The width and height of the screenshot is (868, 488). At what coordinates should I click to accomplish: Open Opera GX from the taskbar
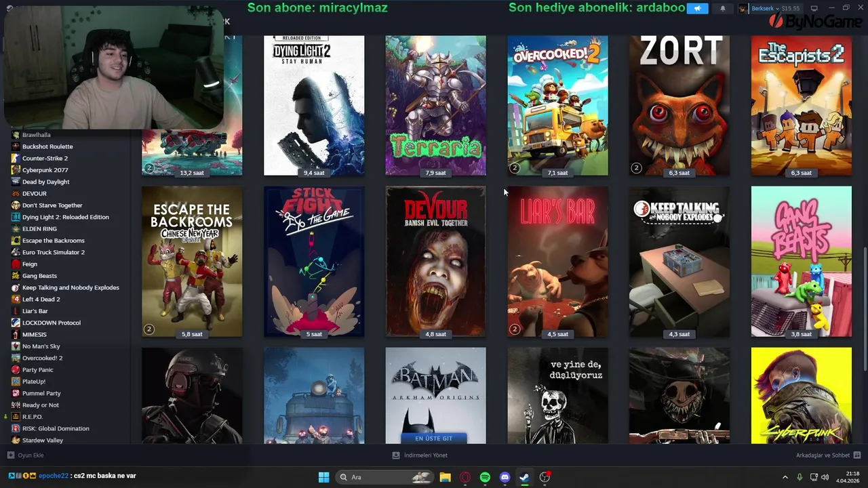tap(465, 477)
